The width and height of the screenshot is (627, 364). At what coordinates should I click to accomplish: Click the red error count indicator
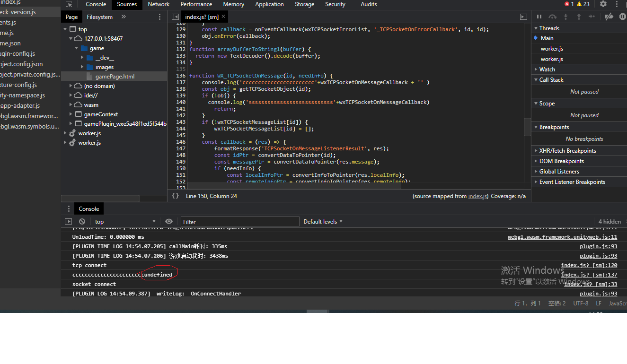[x=569, y=4]
